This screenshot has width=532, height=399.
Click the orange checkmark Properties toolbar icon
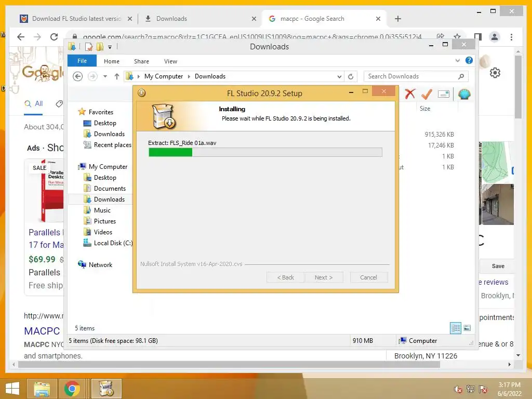[x=427, y=94]
